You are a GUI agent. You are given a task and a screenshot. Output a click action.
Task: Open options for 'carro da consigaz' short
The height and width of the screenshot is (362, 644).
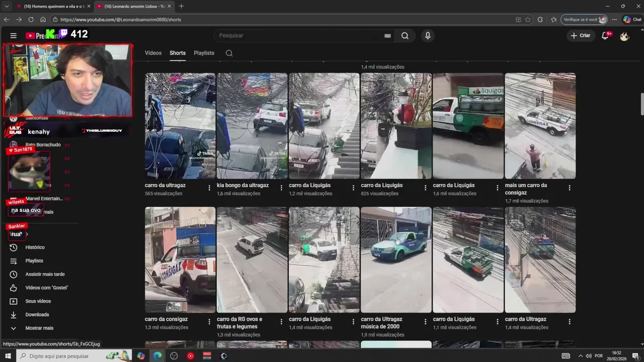(209, 321)
